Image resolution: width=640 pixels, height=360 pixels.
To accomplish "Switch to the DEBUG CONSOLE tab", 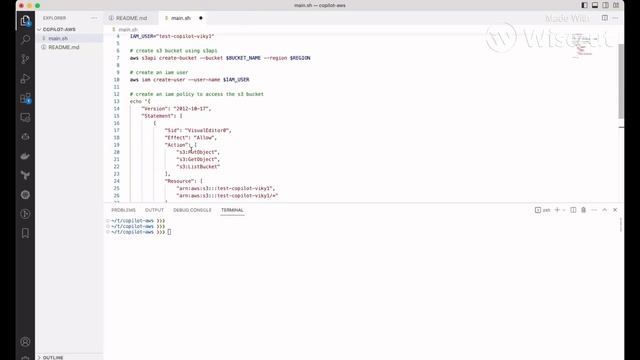I will pyautogui.click(x=192, y=210).
